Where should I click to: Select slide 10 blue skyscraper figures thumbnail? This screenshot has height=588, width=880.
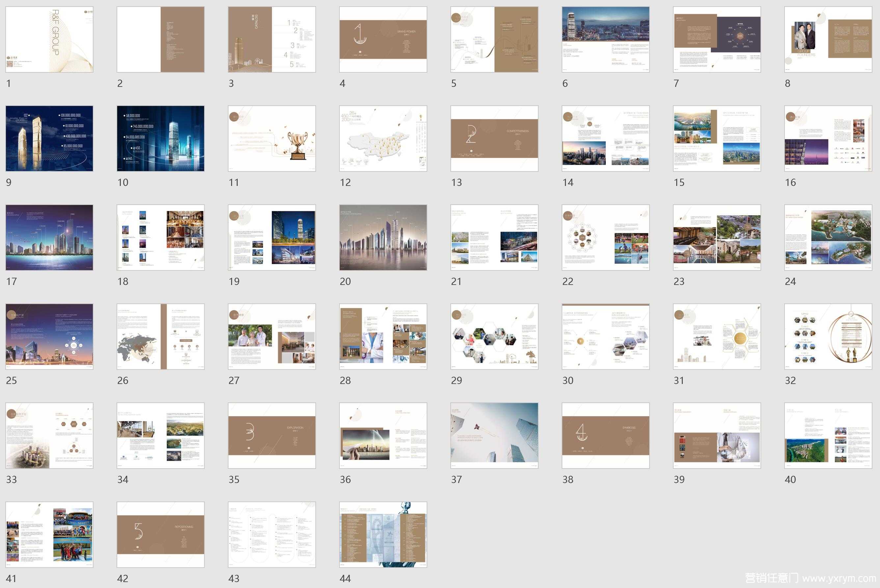(161, 139)
